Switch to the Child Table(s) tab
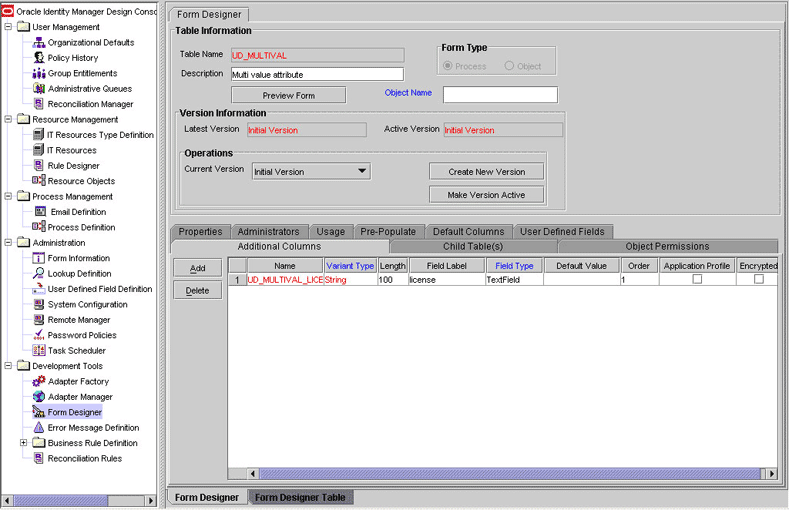789x510 pixels. click(x=473, y=246)
